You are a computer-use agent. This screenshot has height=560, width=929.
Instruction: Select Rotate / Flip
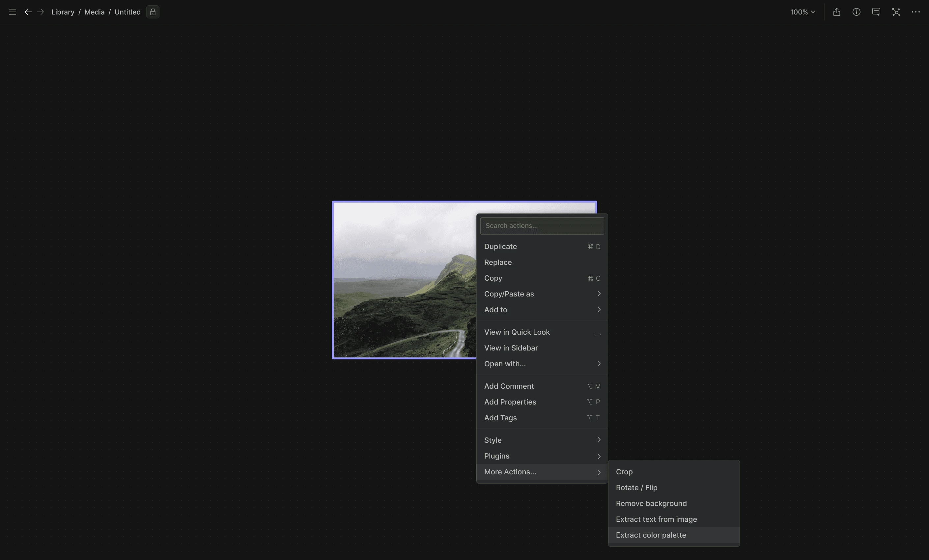pyautogui.click(x=674, y=488)
